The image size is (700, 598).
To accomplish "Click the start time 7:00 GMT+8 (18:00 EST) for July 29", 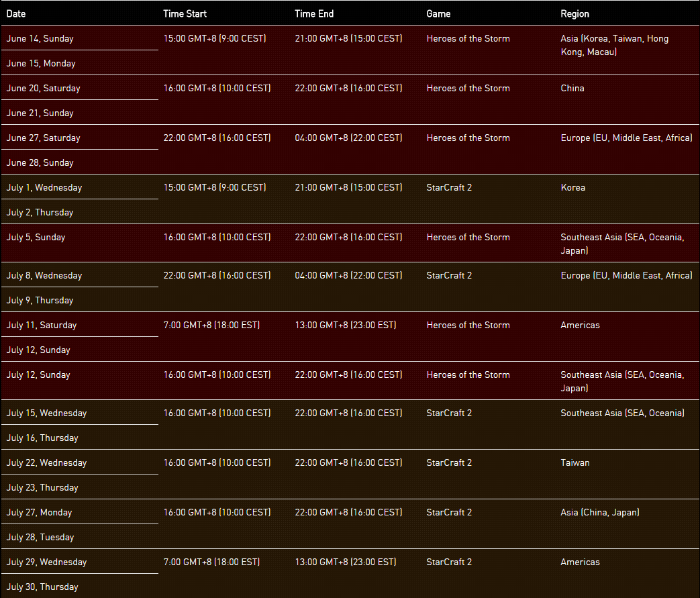I will (x=211, y=562).
